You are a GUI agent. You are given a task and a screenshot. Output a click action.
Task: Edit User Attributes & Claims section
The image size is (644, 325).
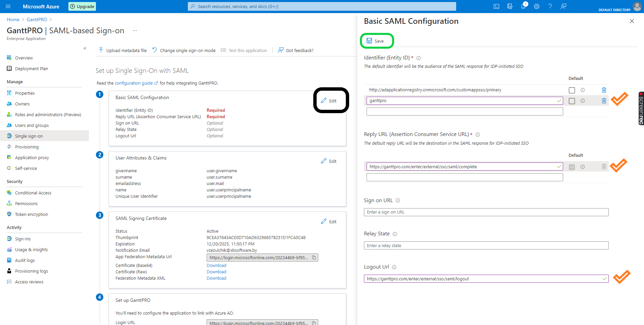[x=329, y=161]
